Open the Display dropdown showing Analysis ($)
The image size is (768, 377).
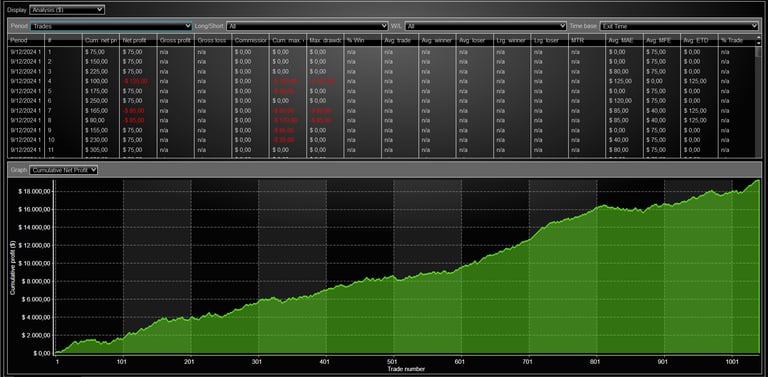click(67, 10)
